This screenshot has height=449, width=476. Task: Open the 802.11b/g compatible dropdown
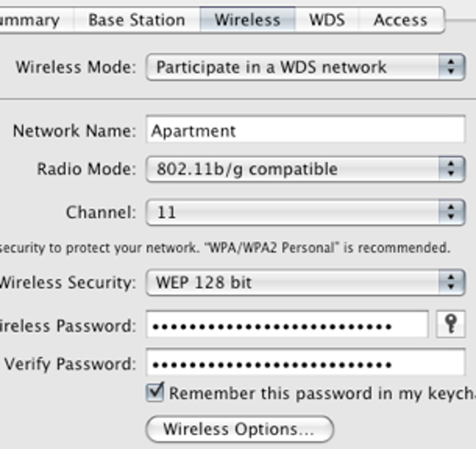click(305, 169)
